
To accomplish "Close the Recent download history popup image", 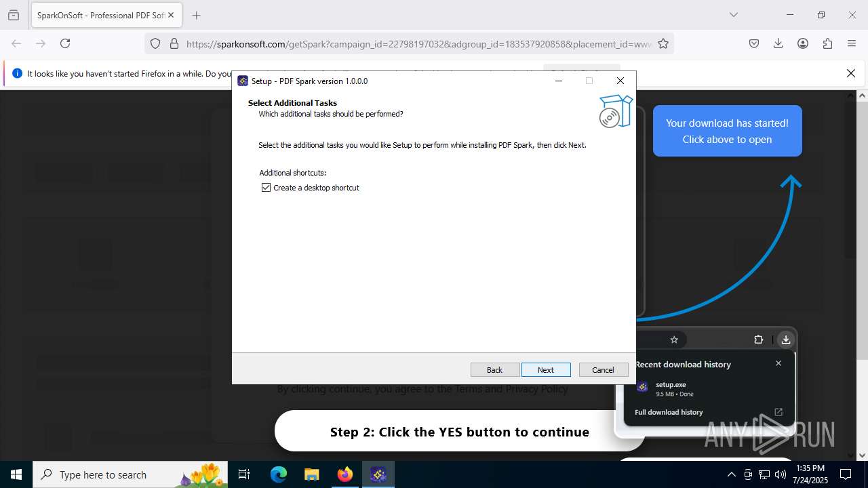I will click(778, 363).
